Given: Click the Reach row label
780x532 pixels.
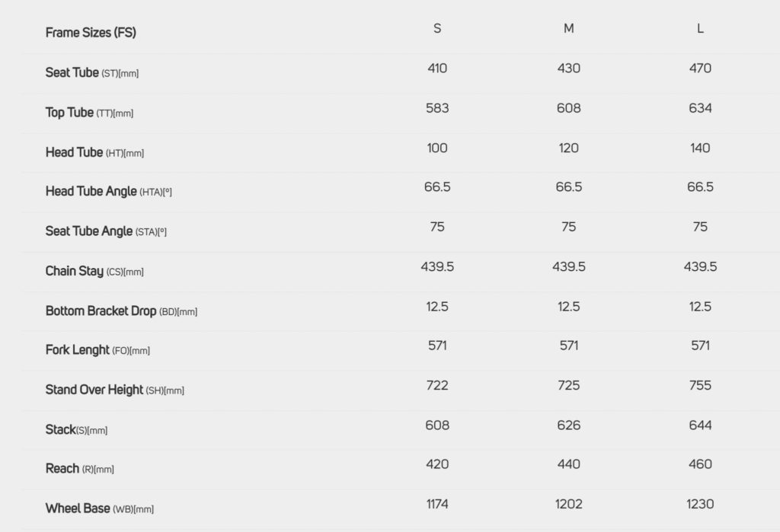Looking at the screenshot, I should tap(79, 469).
